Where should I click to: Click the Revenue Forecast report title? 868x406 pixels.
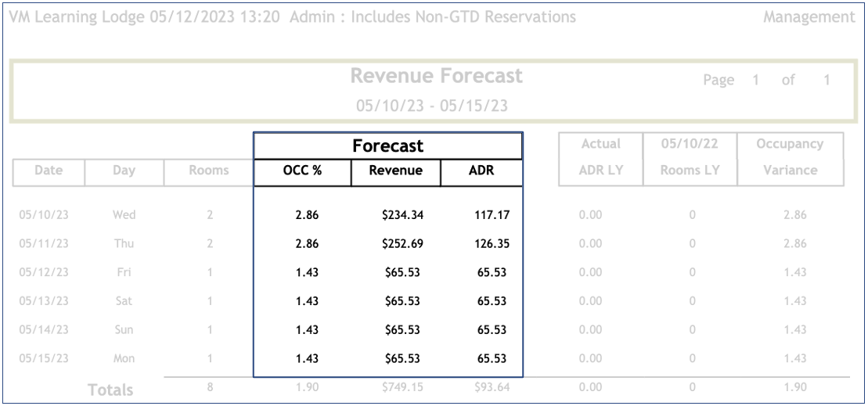click(436, 77)
